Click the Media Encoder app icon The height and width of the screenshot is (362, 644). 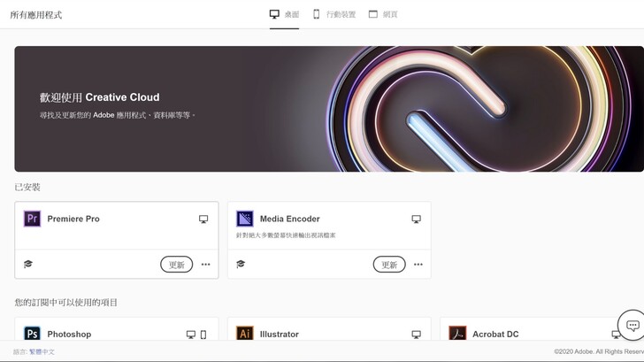(x=245, y=219)
